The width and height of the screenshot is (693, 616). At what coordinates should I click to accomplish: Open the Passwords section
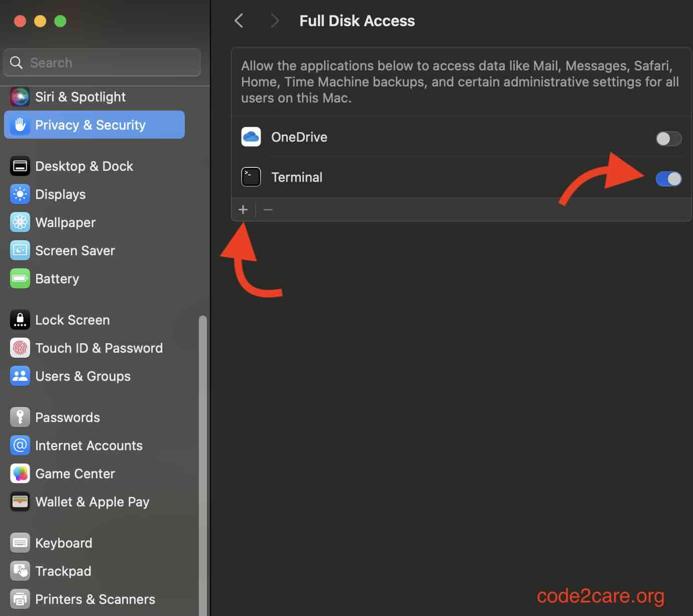click(67, 417)
